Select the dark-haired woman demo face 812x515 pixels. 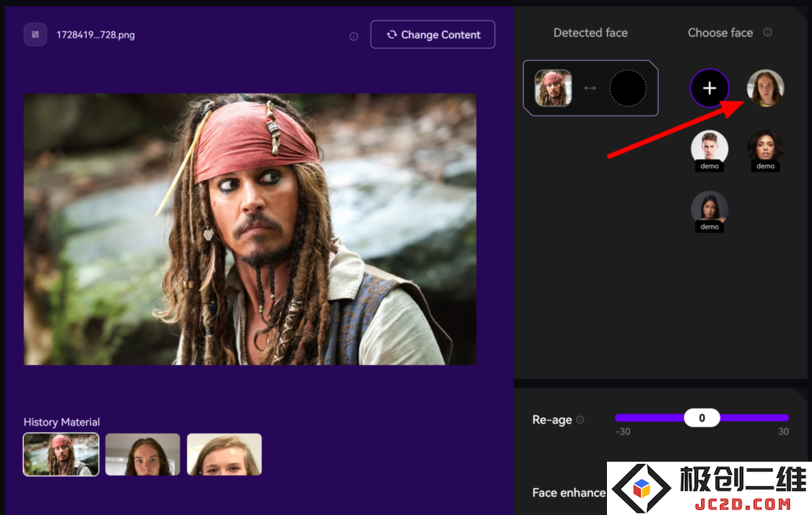tap(709, 210)
